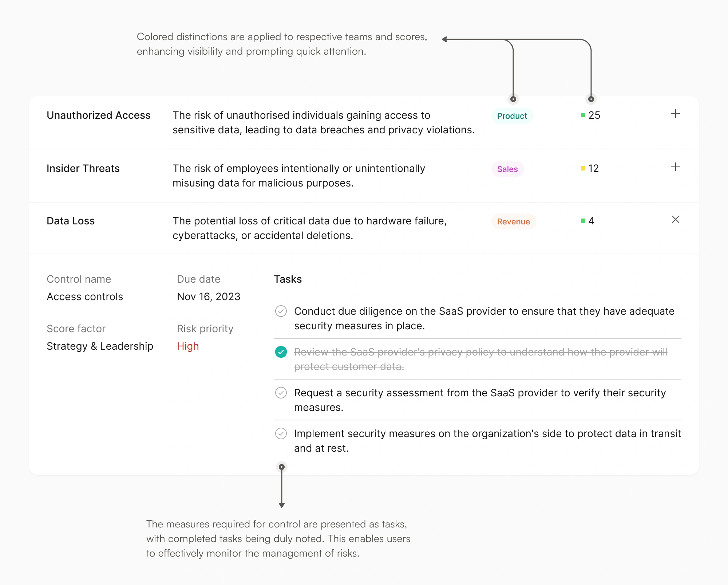
Task: Check the 'Implement security measures' task circle
Action: coord(281,433)
